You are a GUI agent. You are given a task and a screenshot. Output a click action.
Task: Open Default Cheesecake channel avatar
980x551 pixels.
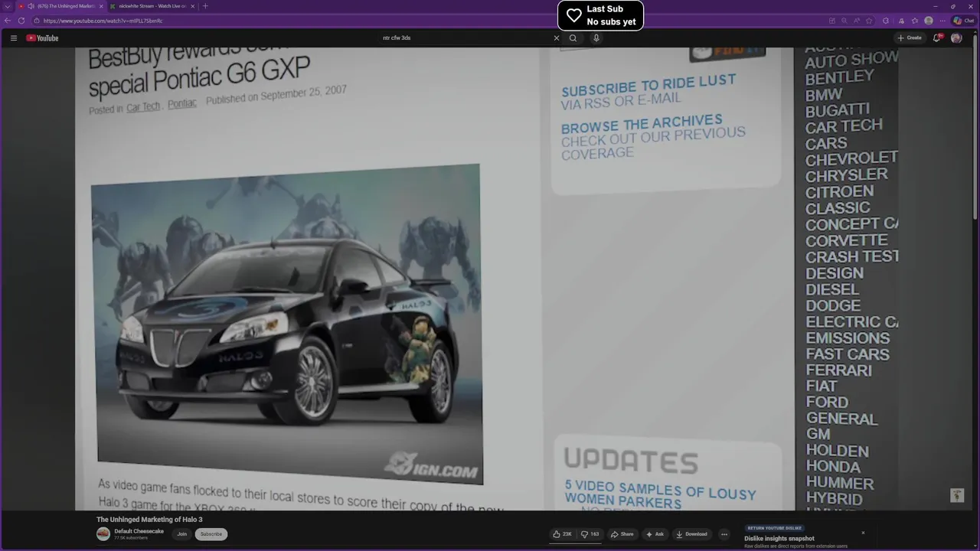coord(103,534)
